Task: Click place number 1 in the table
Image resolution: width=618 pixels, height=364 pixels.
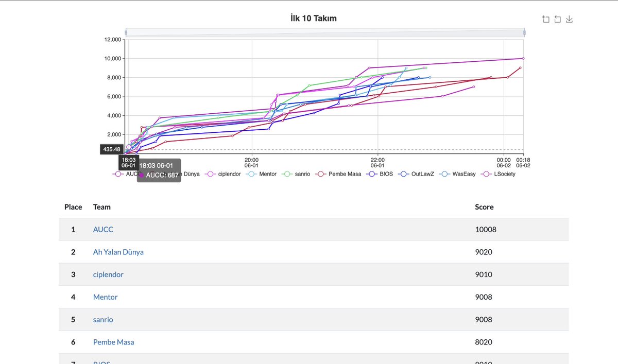Action: [x=73, y=230]
